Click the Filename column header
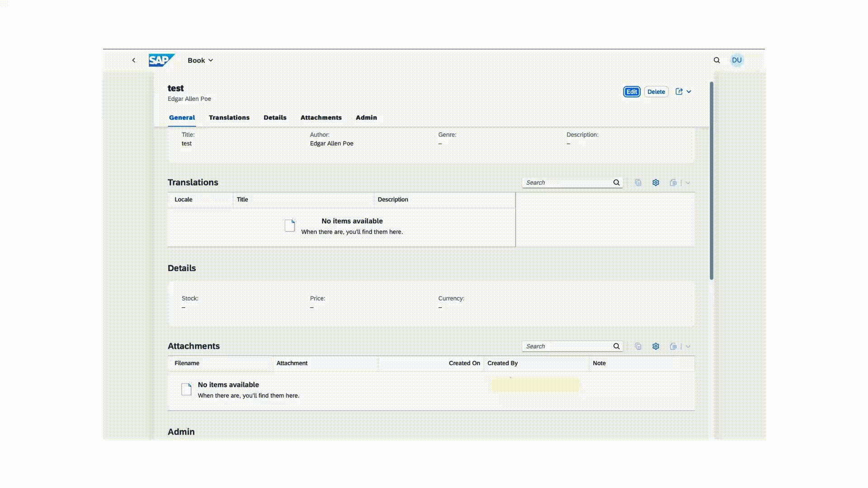The height and width of the screenshot is (488, 868). [220, 363]
